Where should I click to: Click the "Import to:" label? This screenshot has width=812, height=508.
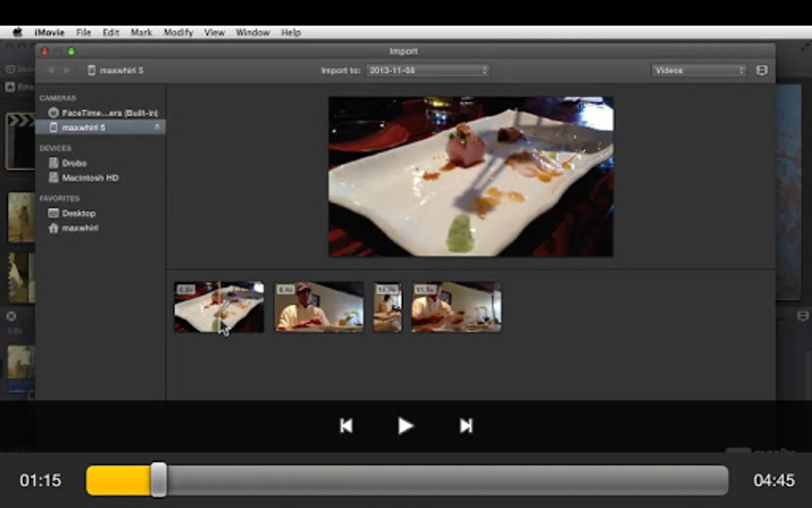[x=341, y=71]
